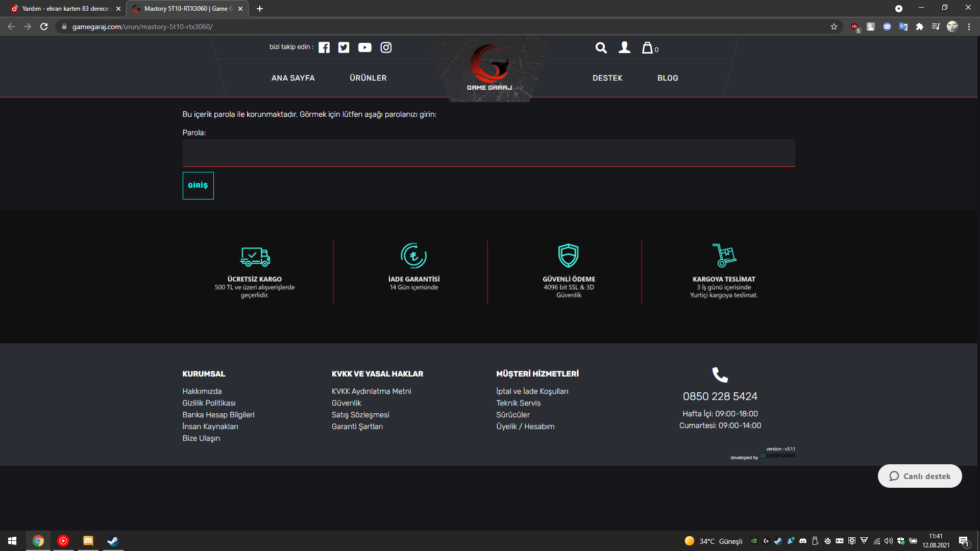Open ÜRÜNLER menu item
The image size is (980, 551).
click(x=368, y=78)
